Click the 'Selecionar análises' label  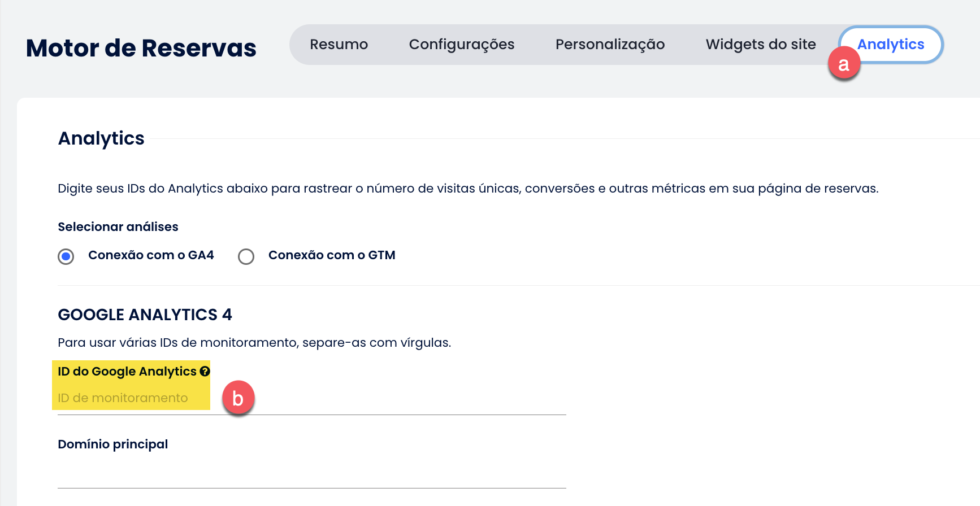pos(118,227)
